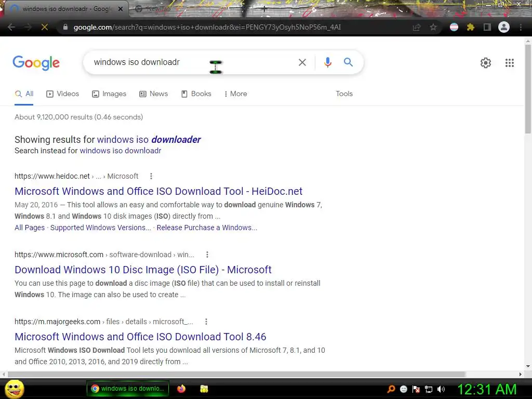Open options menu for microsoft.com result
The height and width of the screenshot is (399, 532).
(x=207, y=255)
